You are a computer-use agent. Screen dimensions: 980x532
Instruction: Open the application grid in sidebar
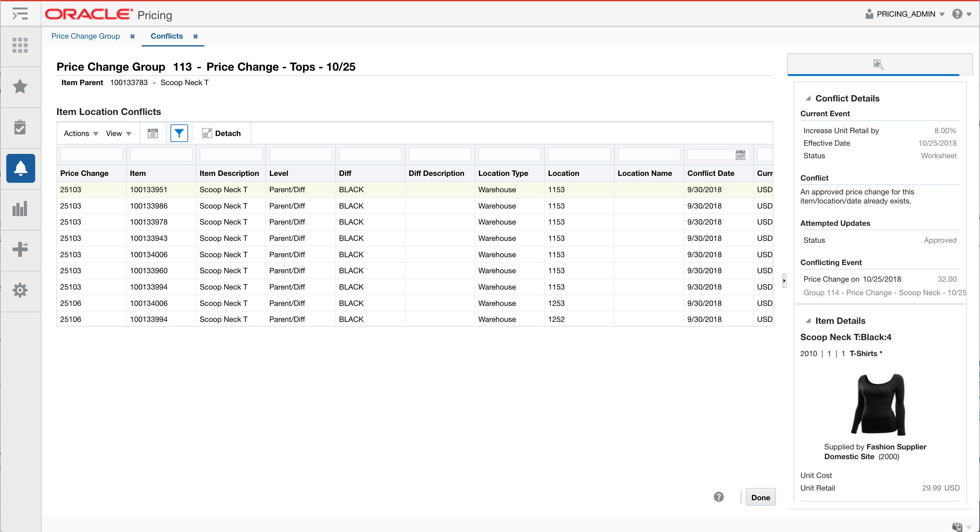20,45
